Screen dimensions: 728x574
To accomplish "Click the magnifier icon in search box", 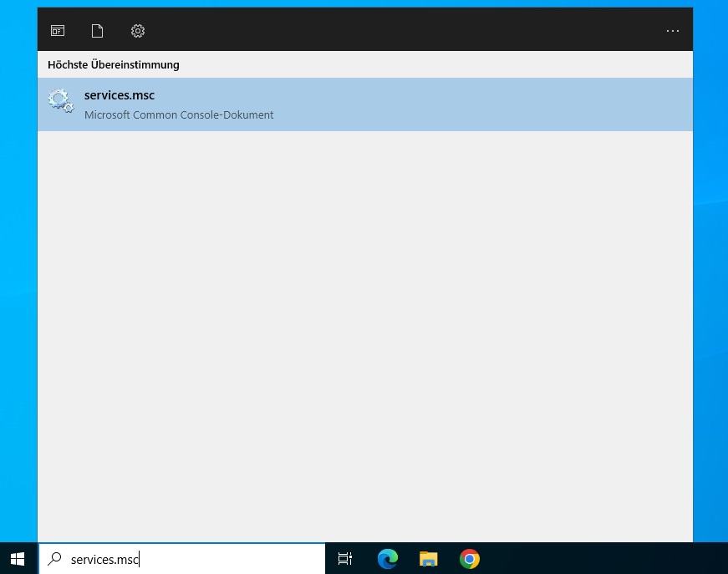I will pyautogui.click(x=55, y=559).
